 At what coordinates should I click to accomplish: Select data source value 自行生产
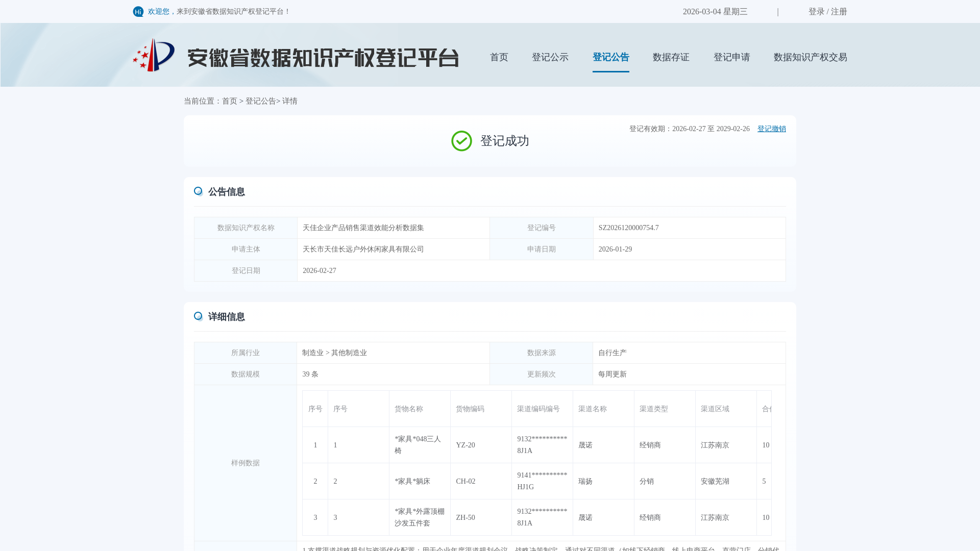pyautogui.click(x=612, y=353)
